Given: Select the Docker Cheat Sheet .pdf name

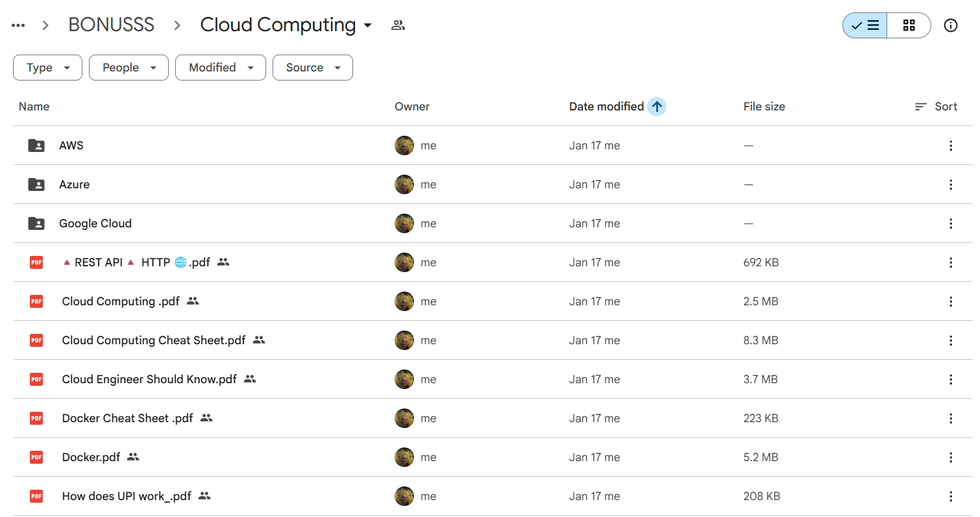Looking at the screenshot, I should point(128,418).
